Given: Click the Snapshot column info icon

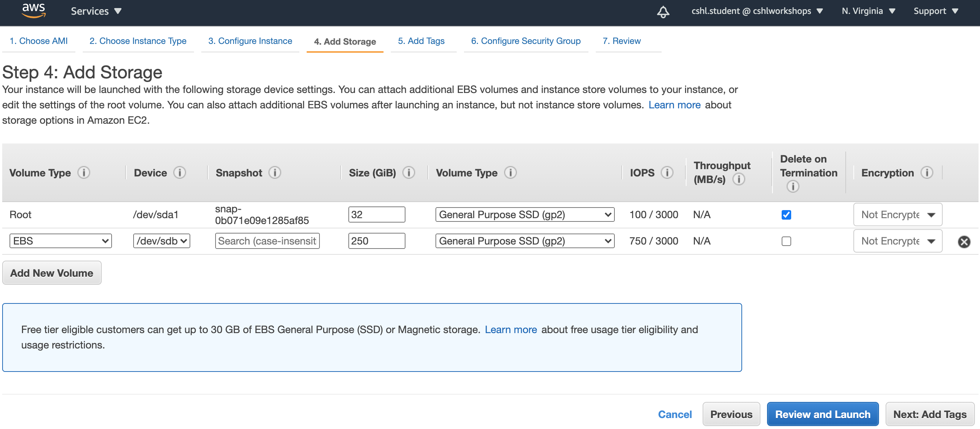Looking at the screenshot, I should [x=275, y=172].
